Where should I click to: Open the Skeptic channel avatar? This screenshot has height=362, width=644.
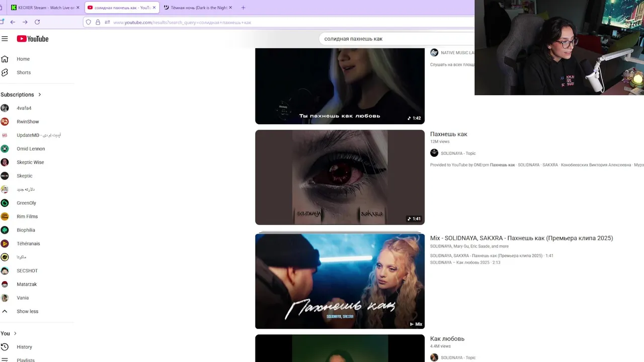coord(5,176)
